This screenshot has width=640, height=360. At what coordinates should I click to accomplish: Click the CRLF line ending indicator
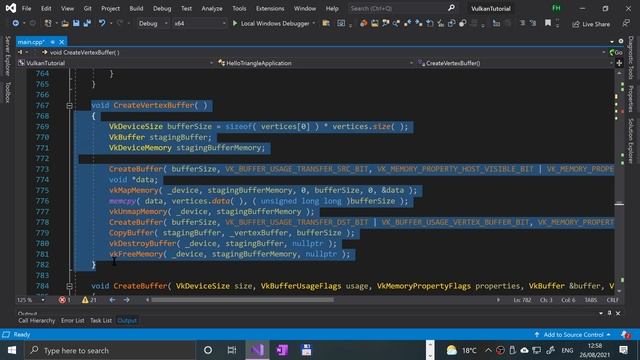point(612,300)
